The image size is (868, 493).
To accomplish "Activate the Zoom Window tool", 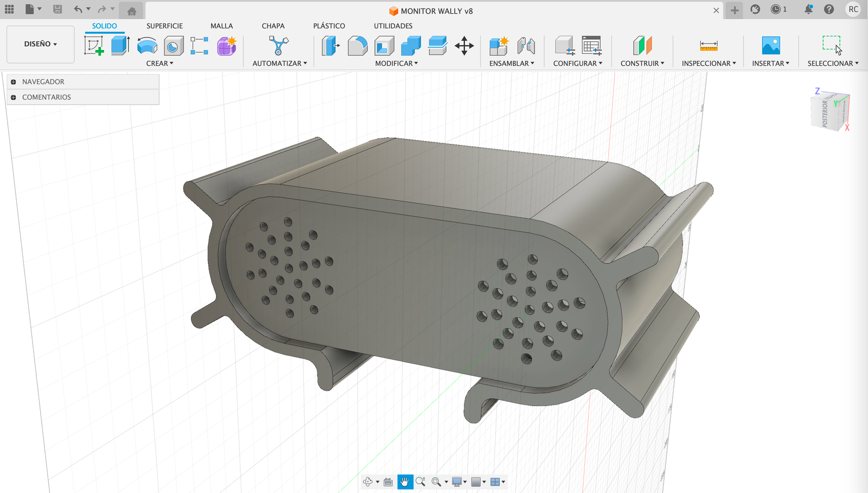I will click(436, 482).
